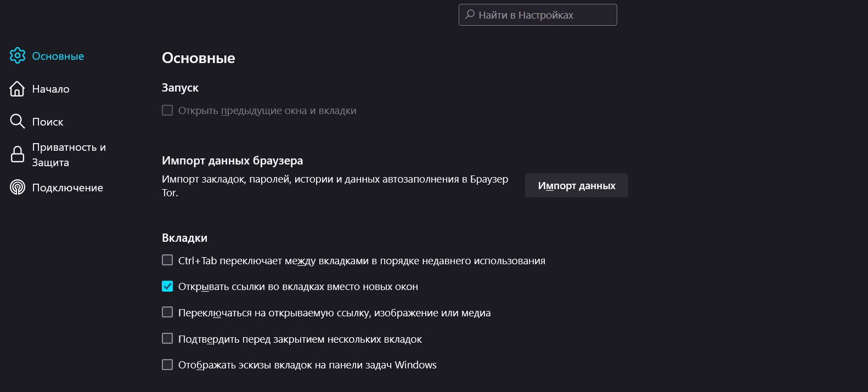This screenshot has width=868, height=392.
Task: Click the Импорт данных button
Action: [577, 185]
